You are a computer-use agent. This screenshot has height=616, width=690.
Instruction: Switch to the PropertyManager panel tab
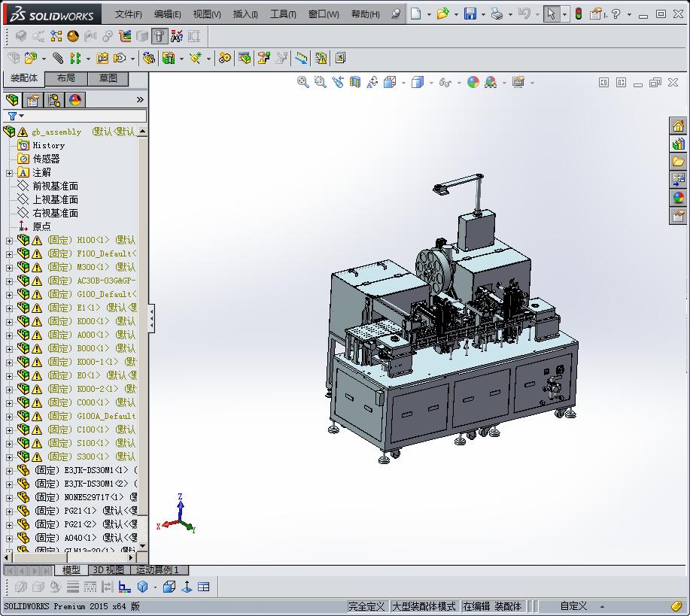(x=33, y=100)
